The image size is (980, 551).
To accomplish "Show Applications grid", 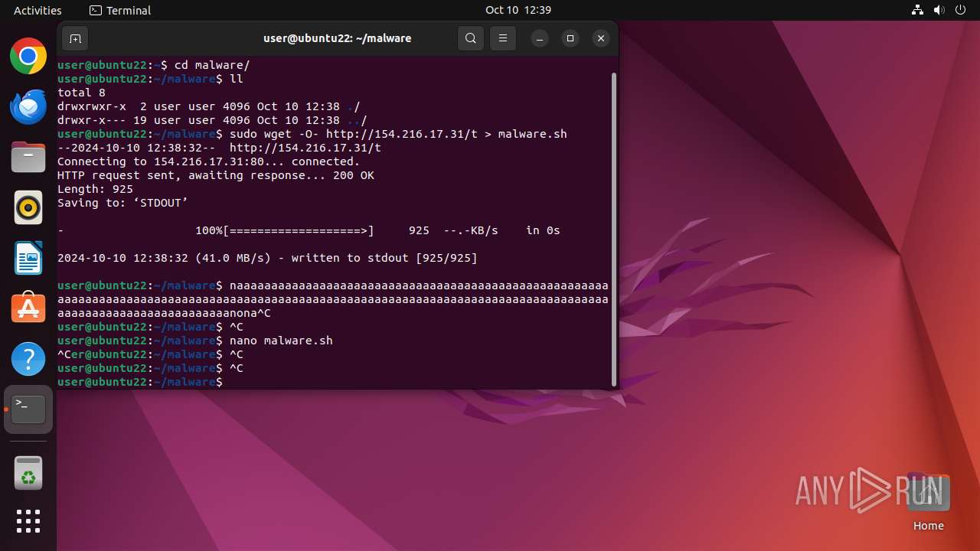I will click(x=28, y=521).
